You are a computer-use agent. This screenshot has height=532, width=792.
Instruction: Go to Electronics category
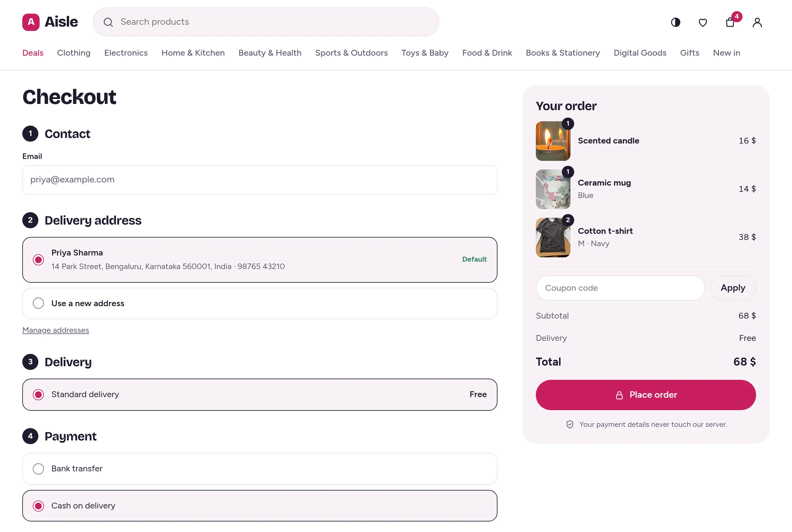click(x=126, y=53)
